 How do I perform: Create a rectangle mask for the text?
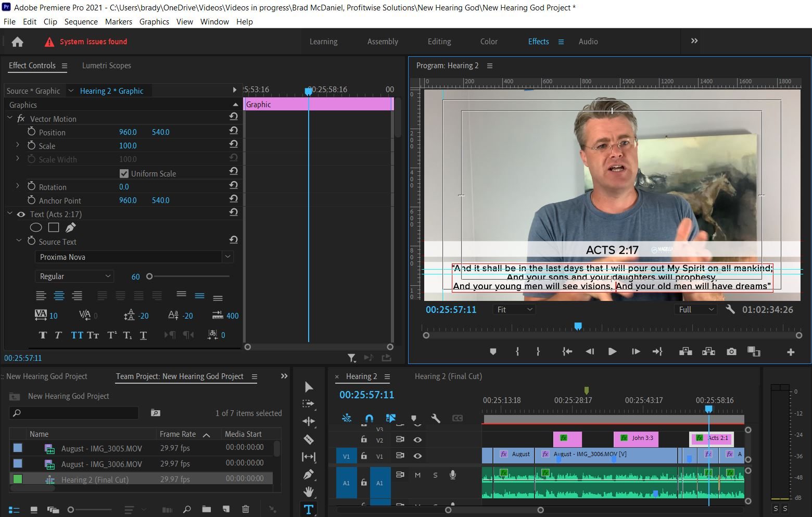[x=53, y=228]
